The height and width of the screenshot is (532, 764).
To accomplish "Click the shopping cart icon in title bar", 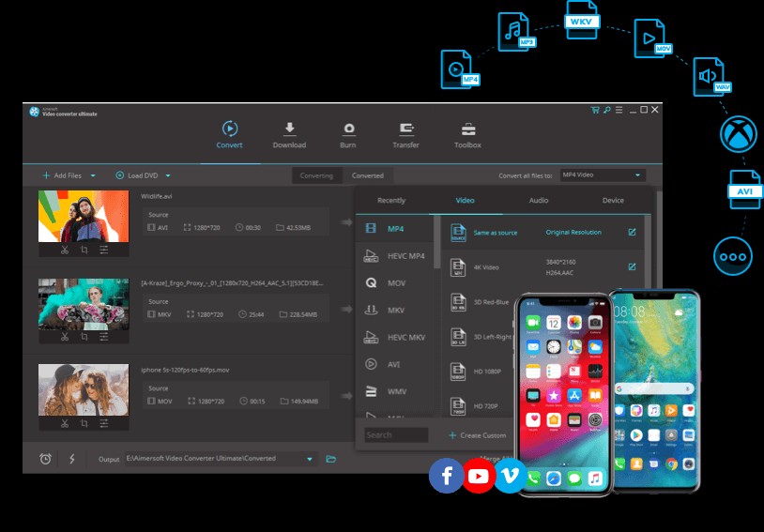I will [595, 110].
